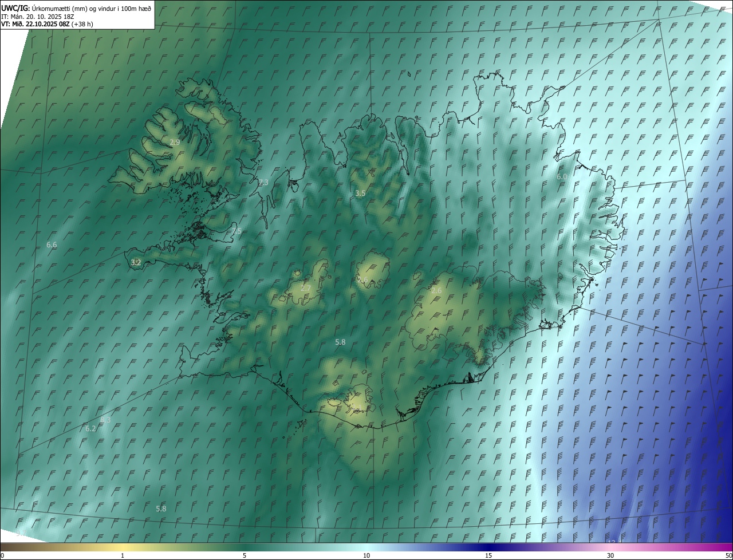Click colorbar tick label 50
This screenshot has width=733, height=560.
click(728, 555)
